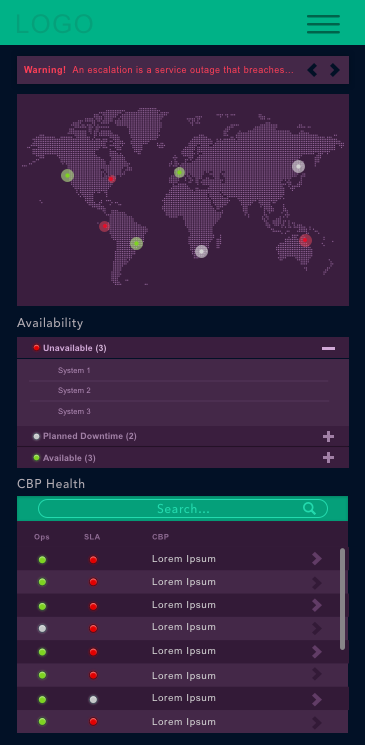Click the Unavailable (3) header label

click(75, 348)
